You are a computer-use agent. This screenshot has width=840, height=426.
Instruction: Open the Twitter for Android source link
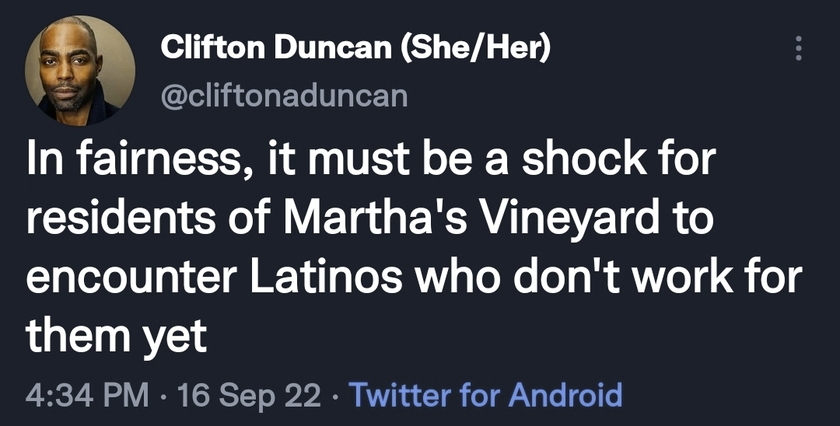tap(485, 395)
